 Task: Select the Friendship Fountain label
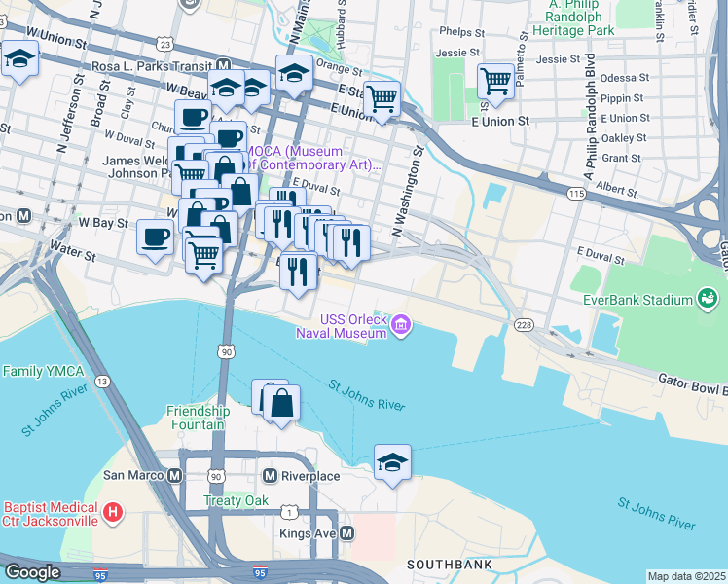click(199, 418)
